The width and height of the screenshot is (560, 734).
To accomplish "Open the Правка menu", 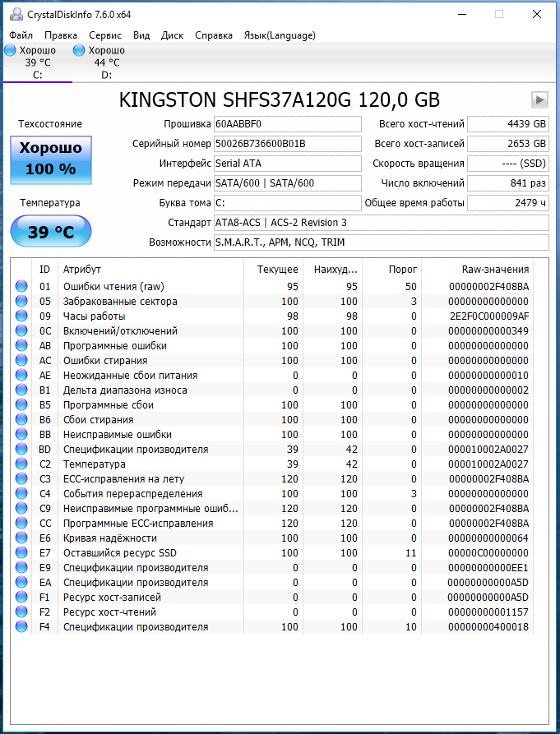I will pos(61,35).
